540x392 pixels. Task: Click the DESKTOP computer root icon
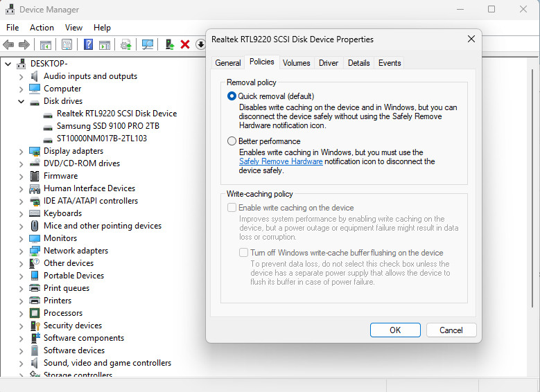click(21, 64)
